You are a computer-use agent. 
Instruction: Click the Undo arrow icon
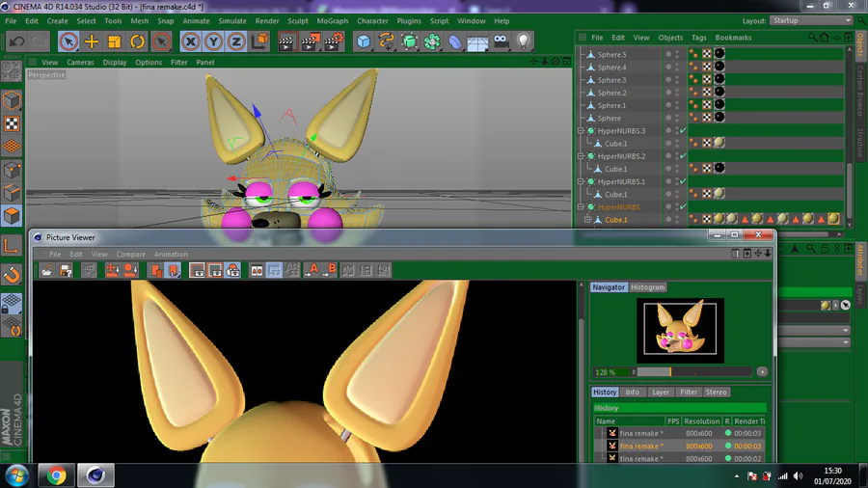(17, 41)
